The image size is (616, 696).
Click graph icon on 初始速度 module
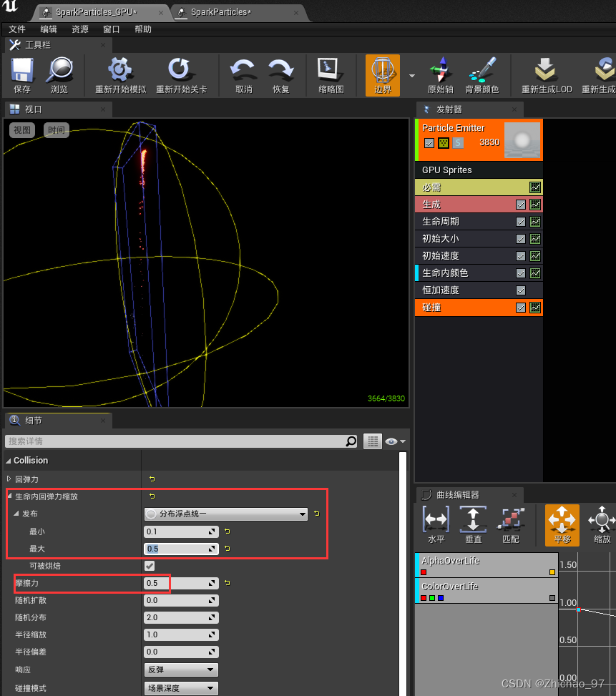(535, 256)
